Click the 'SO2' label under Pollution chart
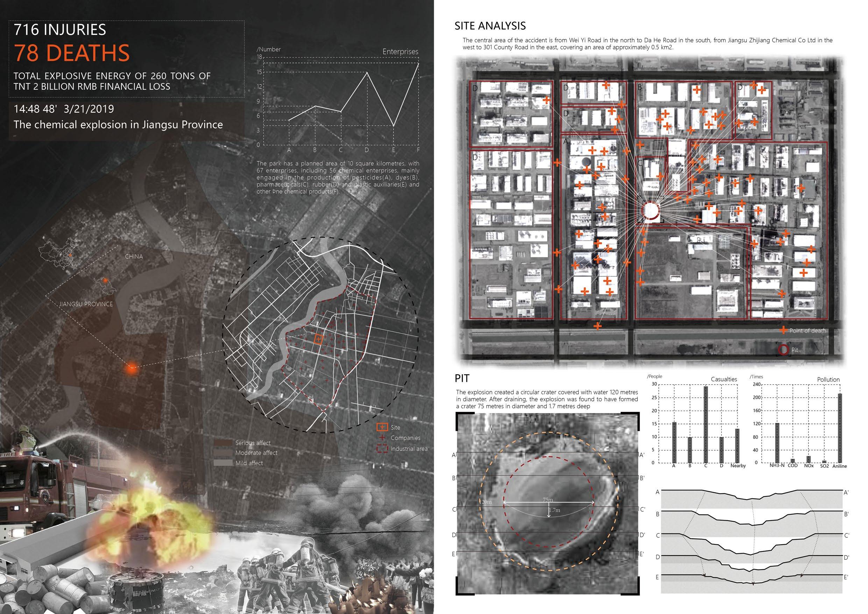Viewport: 868px width, 614px height. pyautogui.click(x=825, y=466)
